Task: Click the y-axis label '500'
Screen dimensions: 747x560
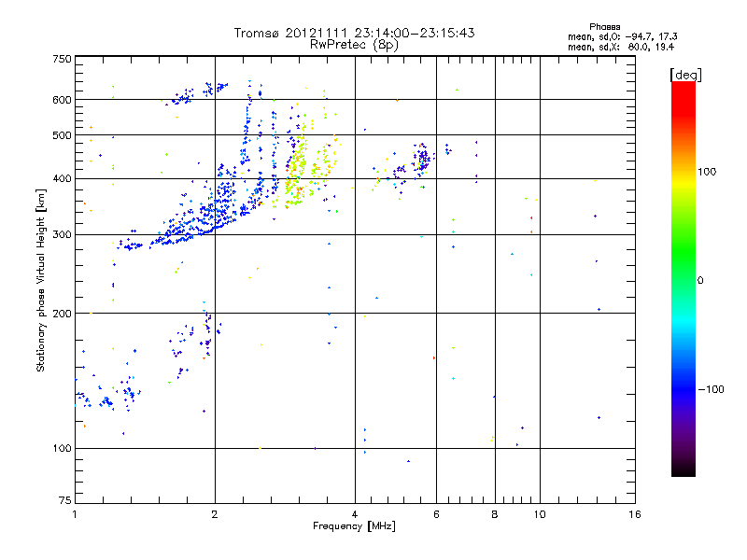Action: pyautogui.click(x=62, y=135)
